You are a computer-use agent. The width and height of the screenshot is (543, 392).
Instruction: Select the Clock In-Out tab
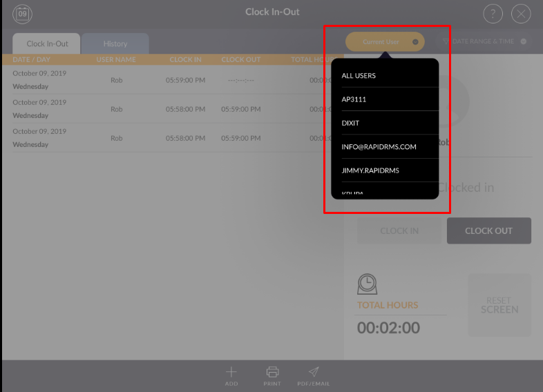[x=47, y=44]
